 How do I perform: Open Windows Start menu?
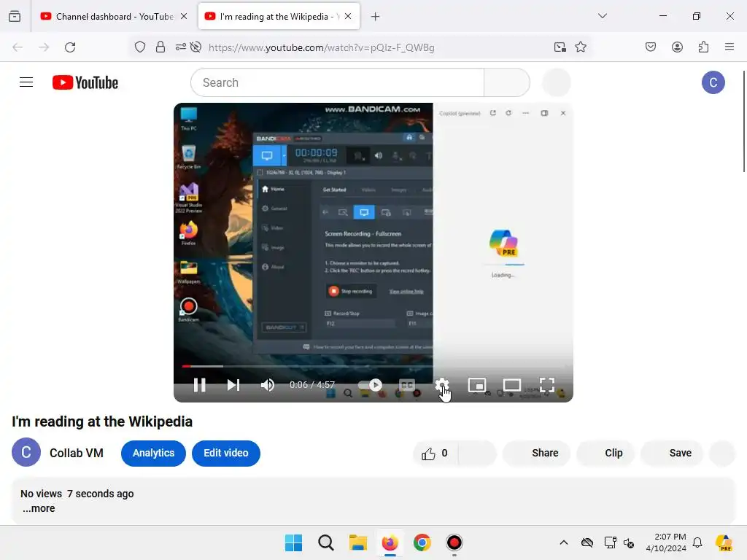pyautogui.click(x=293, y=542)
